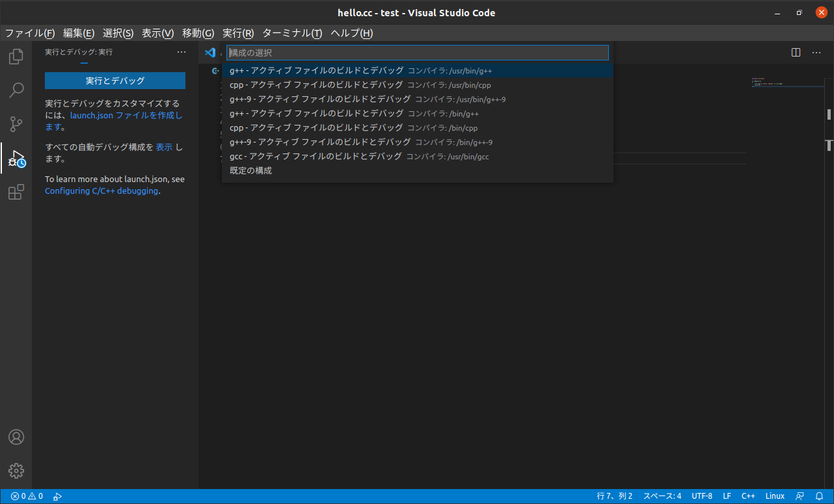Open the Explorer view in activity bar

[16, 57]
